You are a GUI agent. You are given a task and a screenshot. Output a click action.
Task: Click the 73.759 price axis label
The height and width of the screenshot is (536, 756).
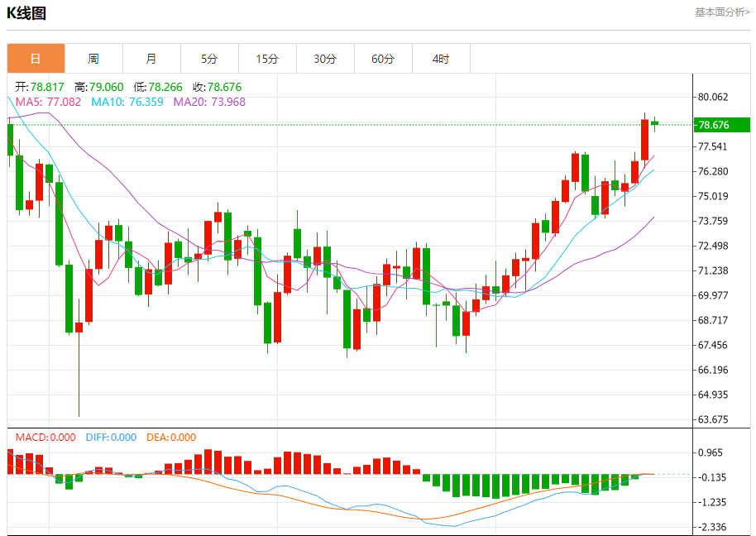(713, 221)
